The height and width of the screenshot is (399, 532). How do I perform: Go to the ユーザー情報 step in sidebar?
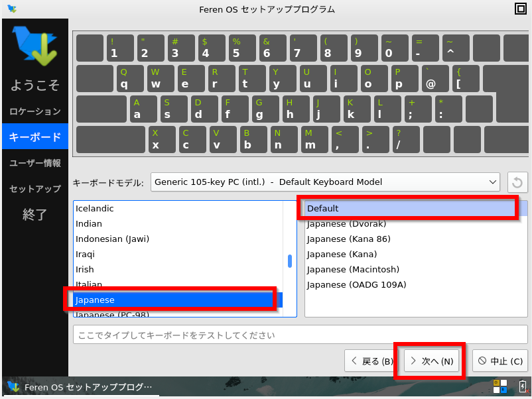coord(35,163)
